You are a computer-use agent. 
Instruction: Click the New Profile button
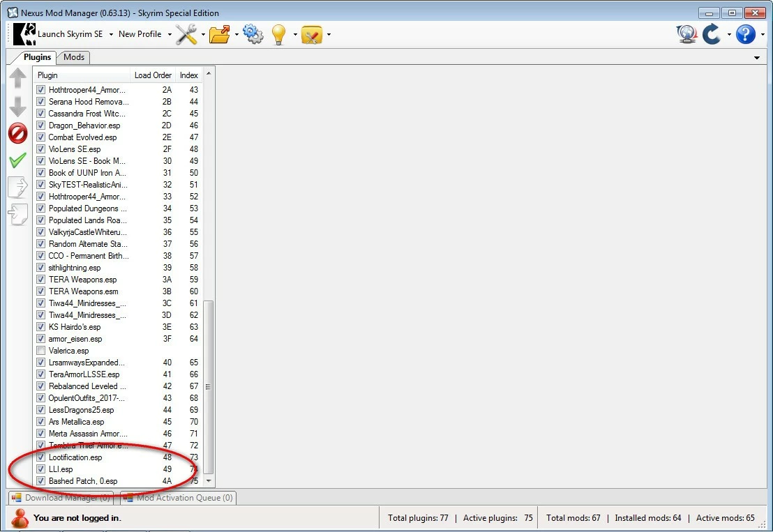tap(140, 34)
